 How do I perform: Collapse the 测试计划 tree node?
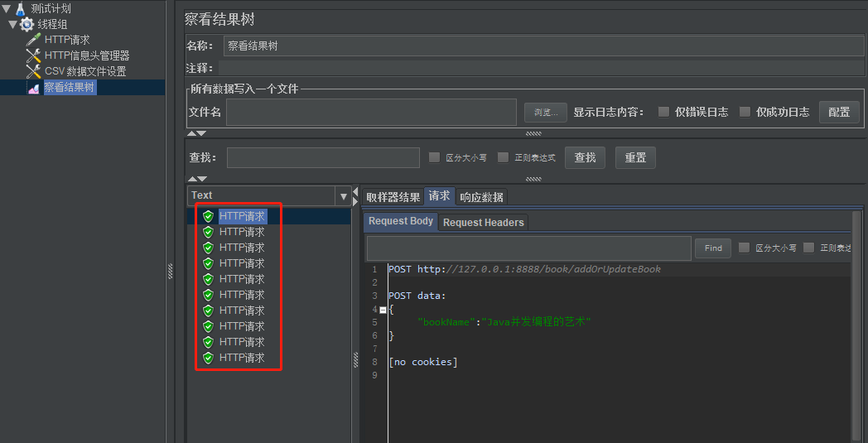pos(6,9)
